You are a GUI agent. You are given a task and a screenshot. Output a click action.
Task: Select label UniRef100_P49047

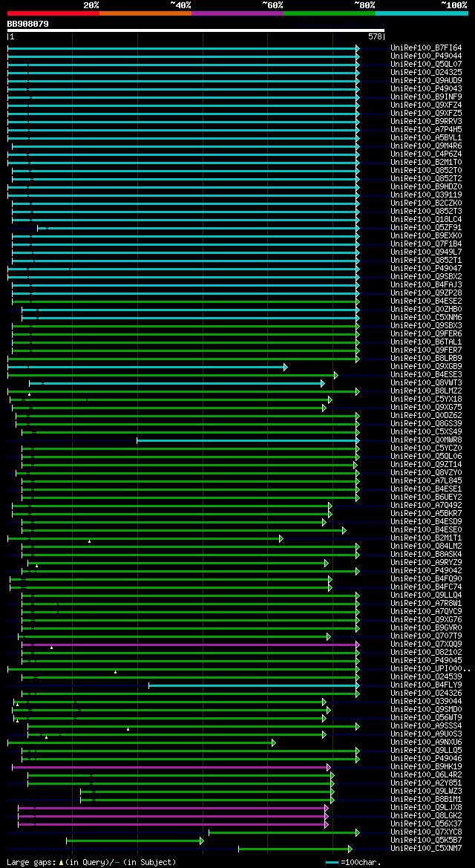[x=426, y=269]
